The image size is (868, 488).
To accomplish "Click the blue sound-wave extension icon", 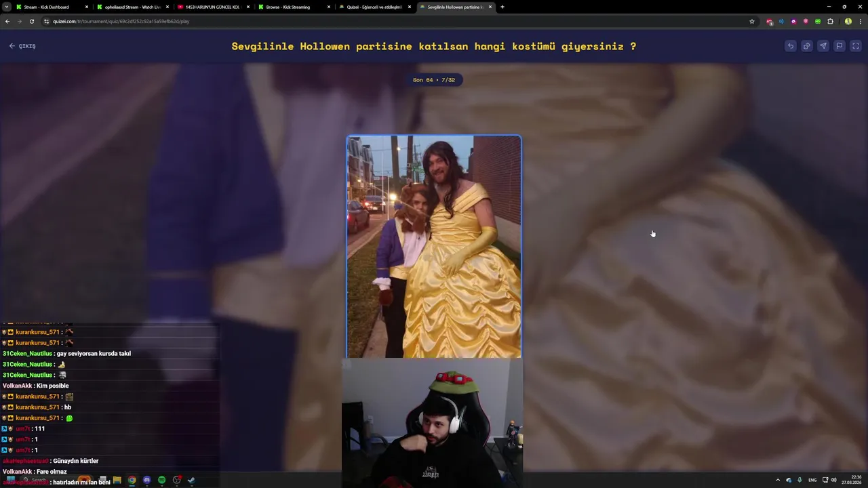I will point(781,21).
